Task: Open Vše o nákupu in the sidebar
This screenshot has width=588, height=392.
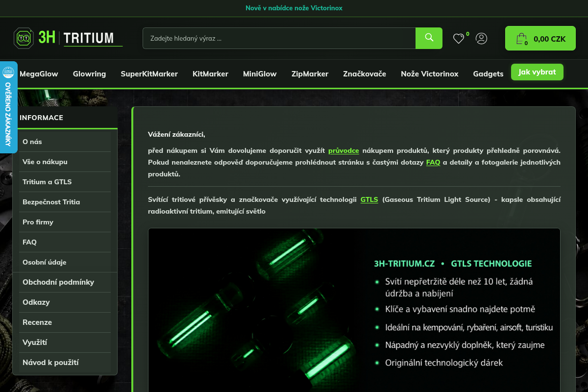Action: pyautogui.click(x=65, y=162)
